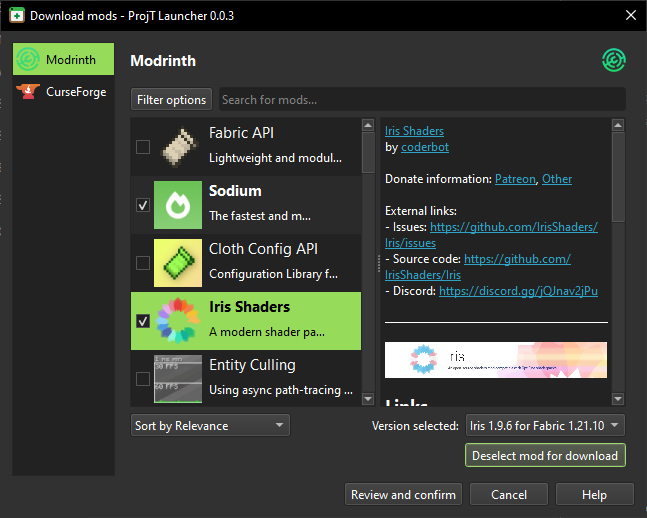The width and height of the screenshot is (647, 518).
Task: Click mod list scroll up arrow
Action: click(368, 125)
